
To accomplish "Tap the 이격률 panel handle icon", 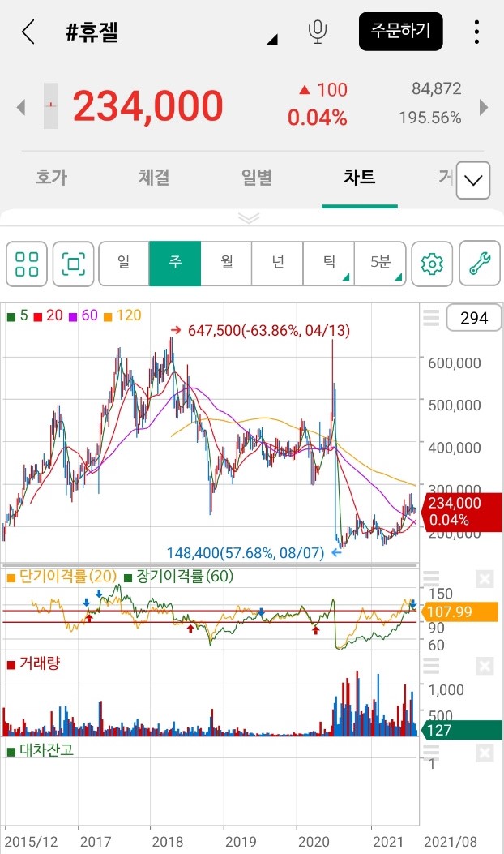I will click(431, 578).
